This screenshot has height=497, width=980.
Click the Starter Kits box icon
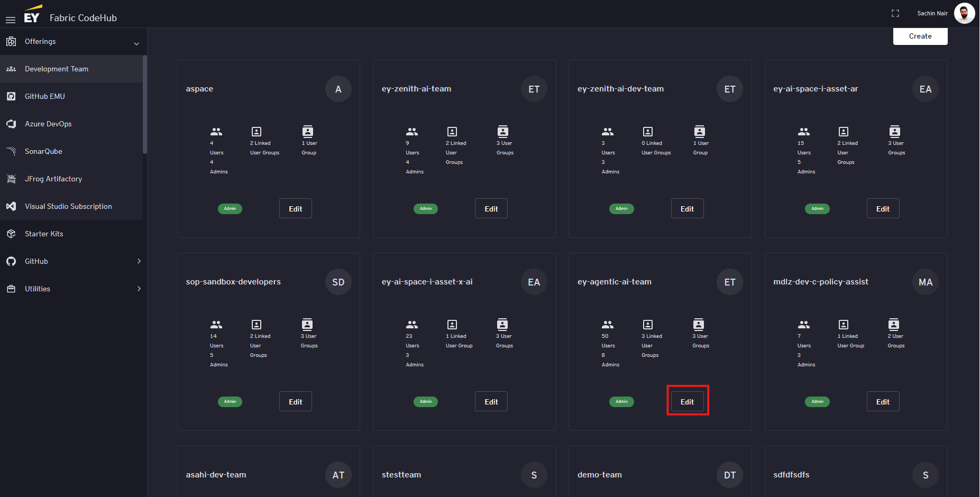point(11,234)
